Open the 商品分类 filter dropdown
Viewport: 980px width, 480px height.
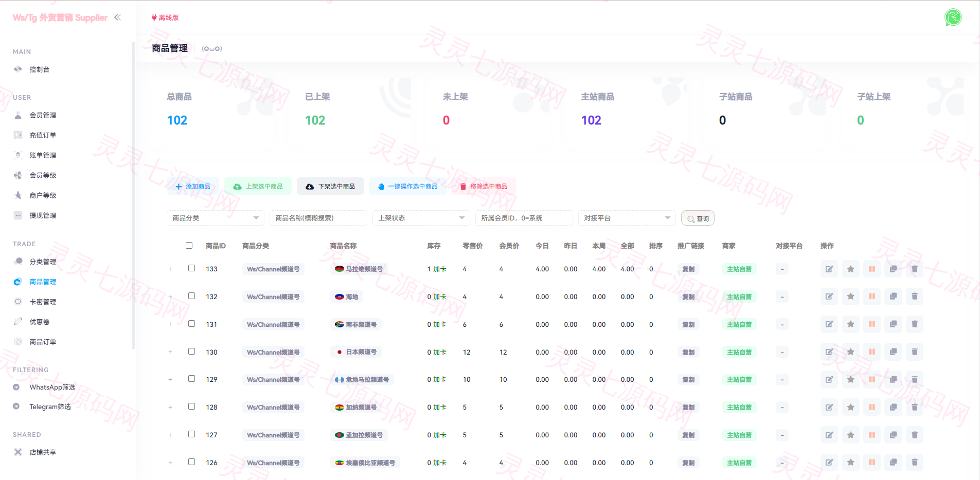pyautogui.click(x=216, y=218)
